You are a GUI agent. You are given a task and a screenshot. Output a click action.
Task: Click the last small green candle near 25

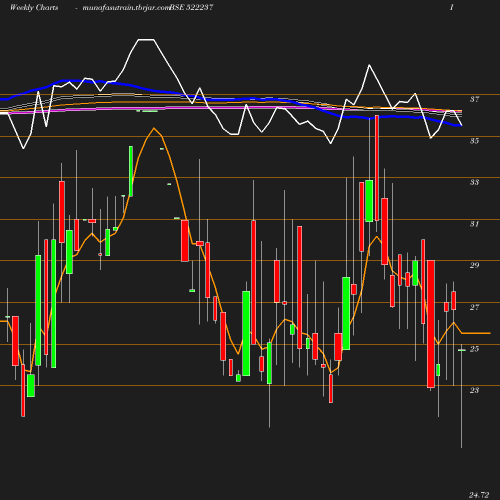tap(462, 350)
